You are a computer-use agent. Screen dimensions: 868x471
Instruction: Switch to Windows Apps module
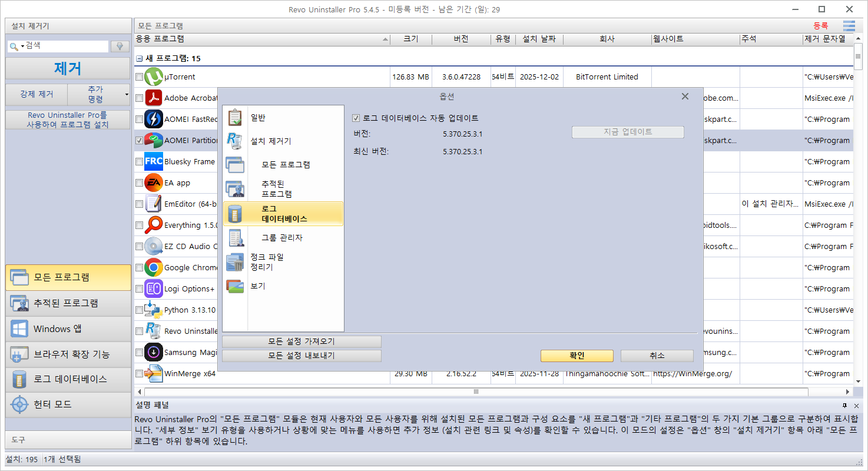coord(68,329)
